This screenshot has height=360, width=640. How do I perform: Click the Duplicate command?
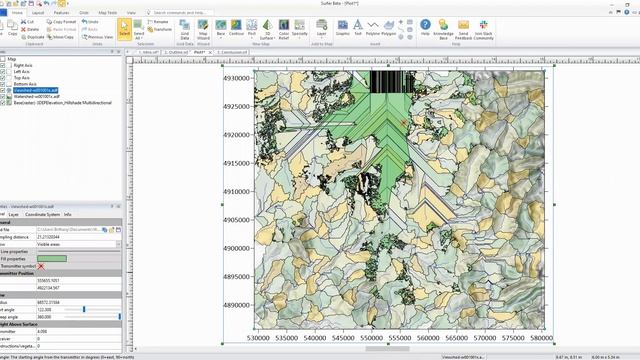point(33,37)
